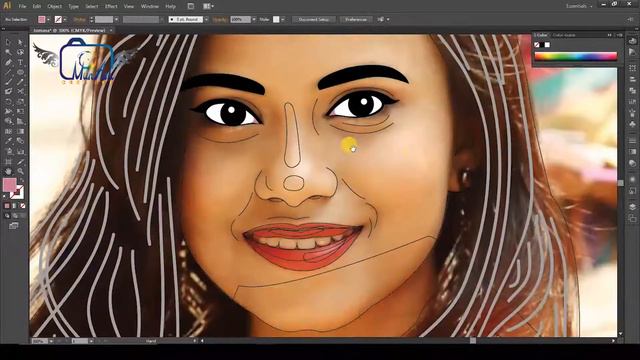Change Screen Mode at toolbox bottom
The image size is (640, 360).
pyautogui.click(x=14, y=226)
